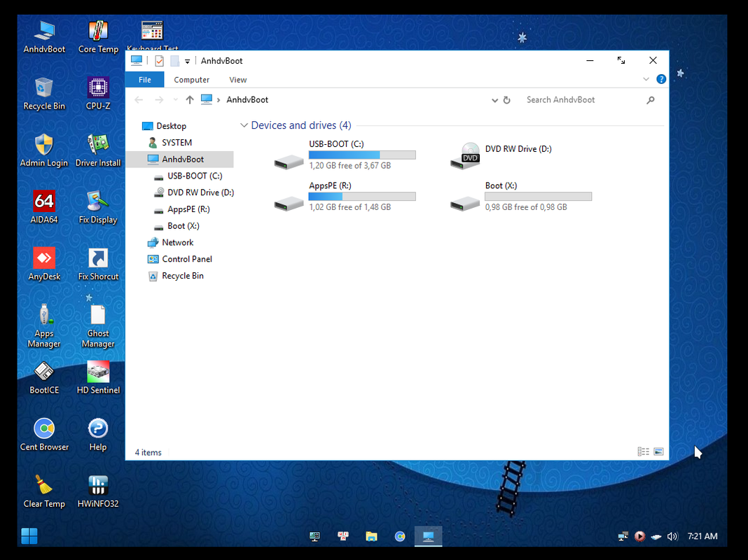
Task: Select AnhdvBoot in the navigation tree
Action: point(180,159)
